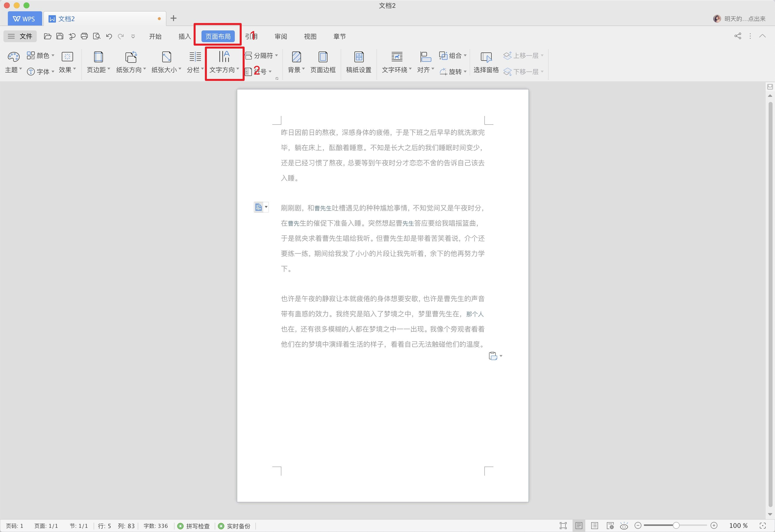Click the zoom slider handle

[x=676, y=526]
